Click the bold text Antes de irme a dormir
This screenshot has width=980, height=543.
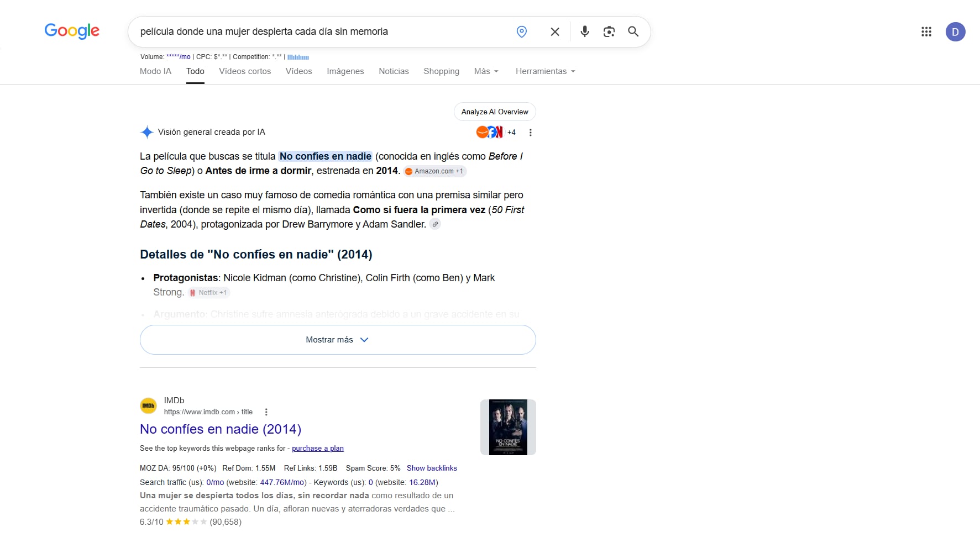point(258,171)
